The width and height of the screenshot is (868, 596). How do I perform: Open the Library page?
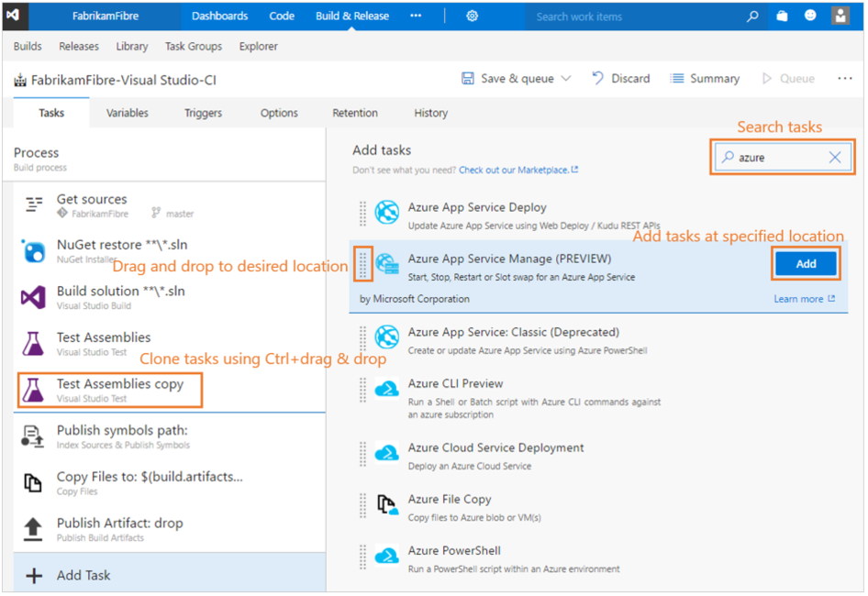(x=132, y=47)
